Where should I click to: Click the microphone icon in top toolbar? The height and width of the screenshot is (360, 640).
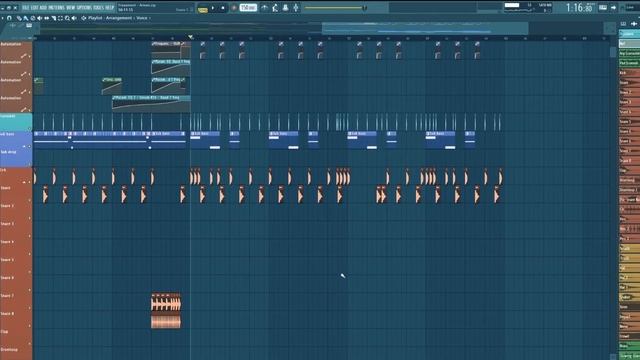296,8
